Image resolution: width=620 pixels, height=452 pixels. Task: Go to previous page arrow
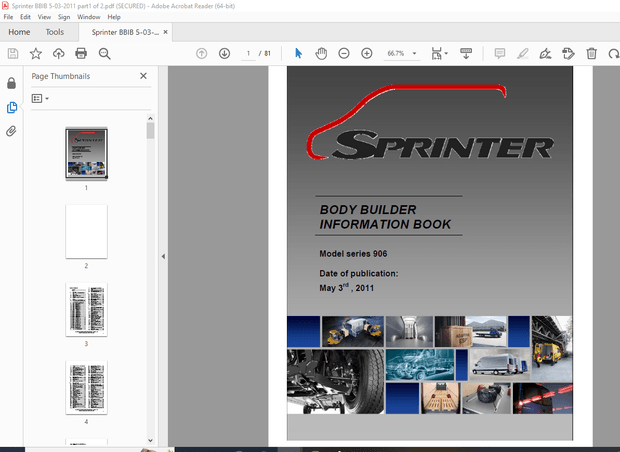click(202, 53)
